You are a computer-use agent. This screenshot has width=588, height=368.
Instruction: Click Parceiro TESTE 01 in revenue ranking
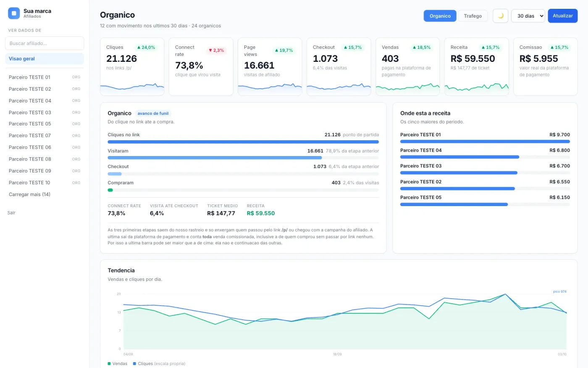click(x=420, y=135)
